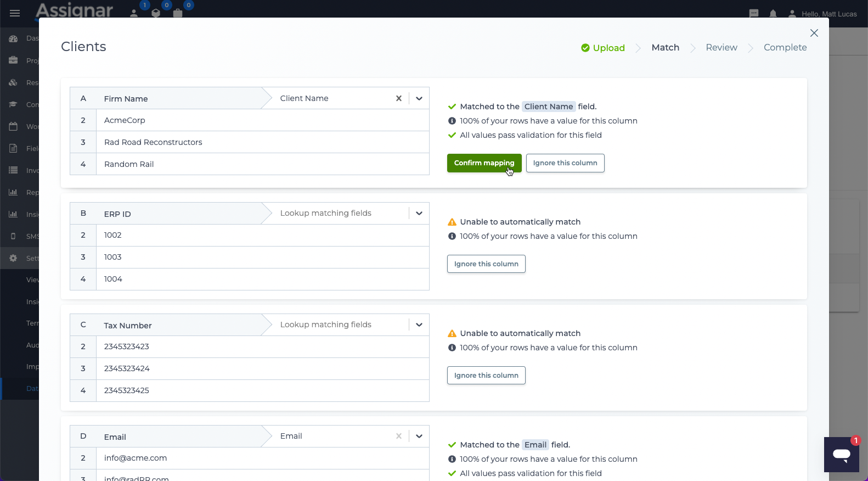Click the AcmeCorp cell
The width and height of the screenshot is (868, 481).
(x=263, y=120)
